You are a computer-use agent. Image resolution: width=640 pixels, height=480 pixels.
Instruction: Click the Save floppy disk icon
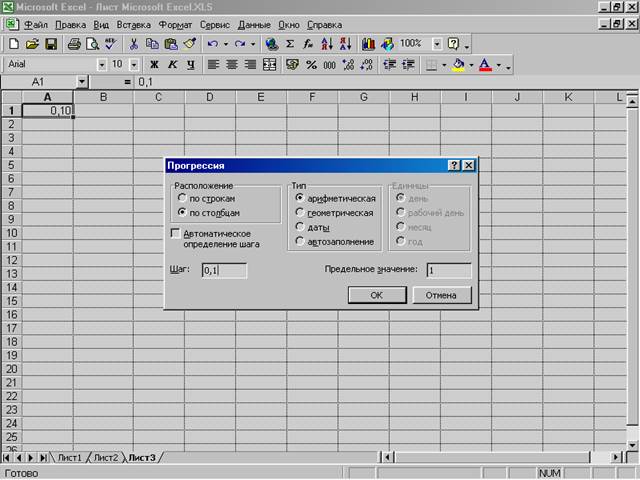50,44
